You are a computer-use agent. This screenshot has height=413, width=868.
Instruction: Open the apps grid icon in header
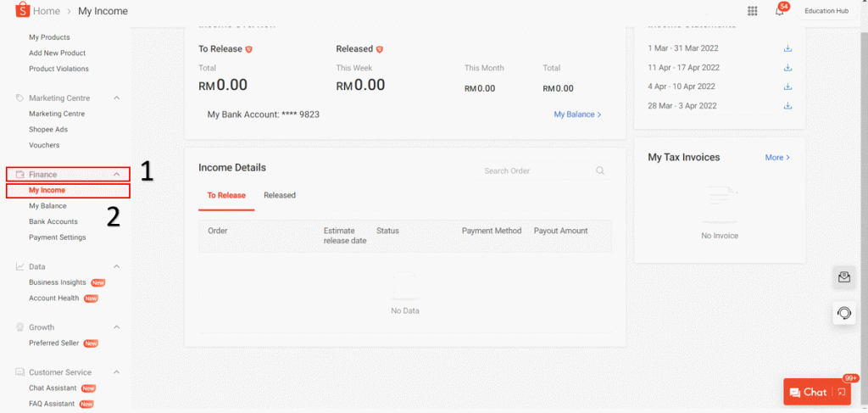tap(753, 11)
